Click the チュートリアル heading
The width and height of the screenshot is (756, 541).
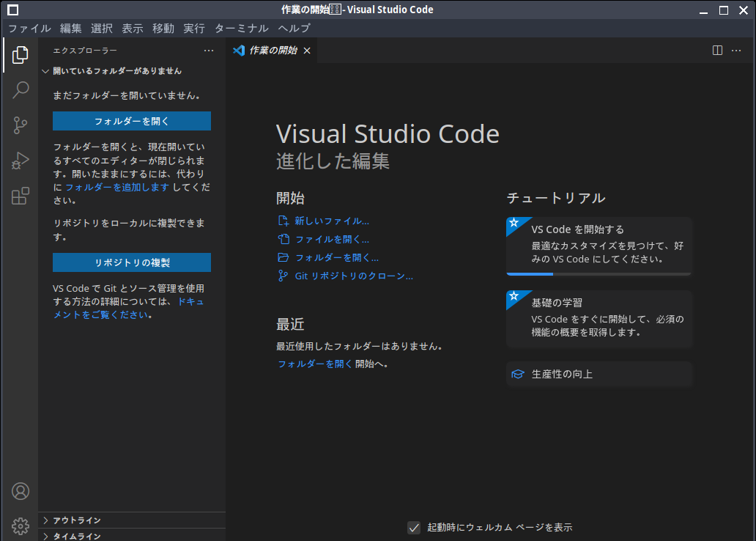[x=556, y=198]
